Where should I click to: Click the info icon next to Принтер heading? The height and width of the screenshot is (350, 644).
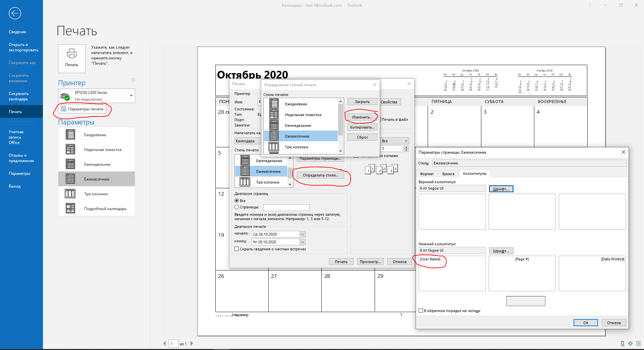(x=133, y=80)
